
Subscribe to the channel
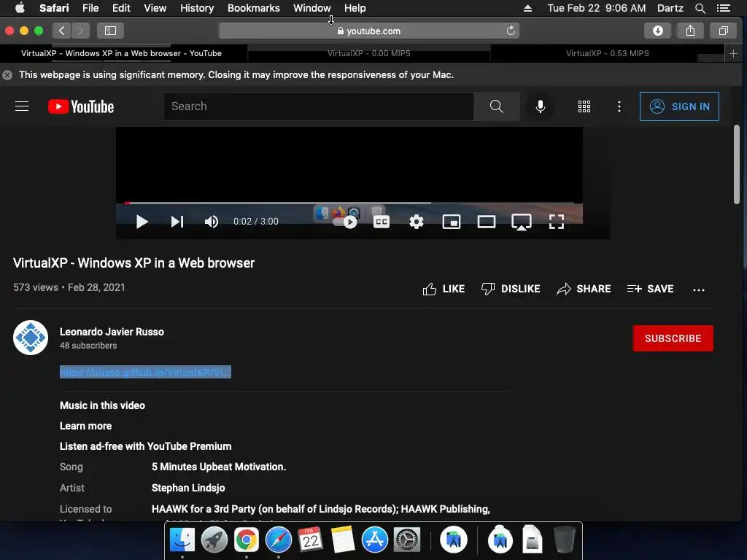click(x=673, y=338)
